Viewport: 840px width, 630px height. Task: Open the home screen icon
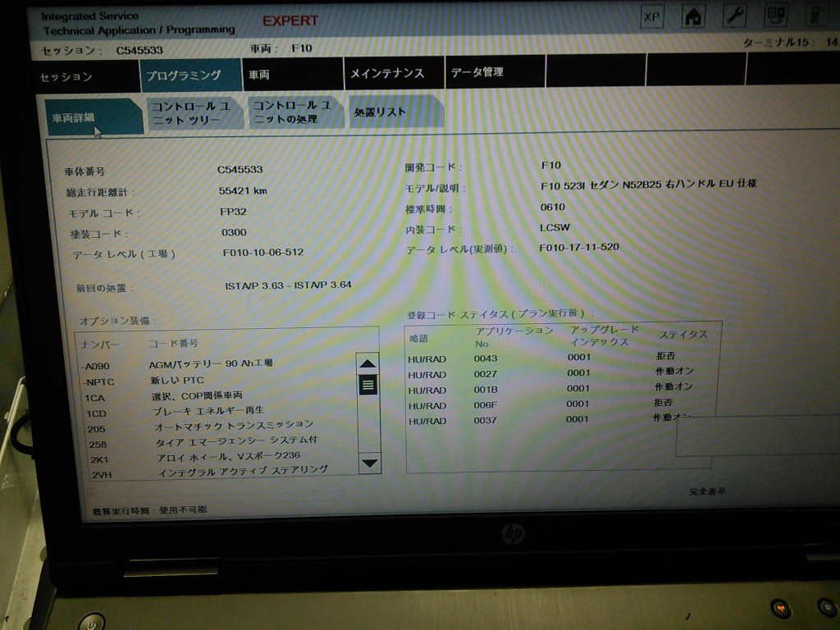tap(693, 16)
